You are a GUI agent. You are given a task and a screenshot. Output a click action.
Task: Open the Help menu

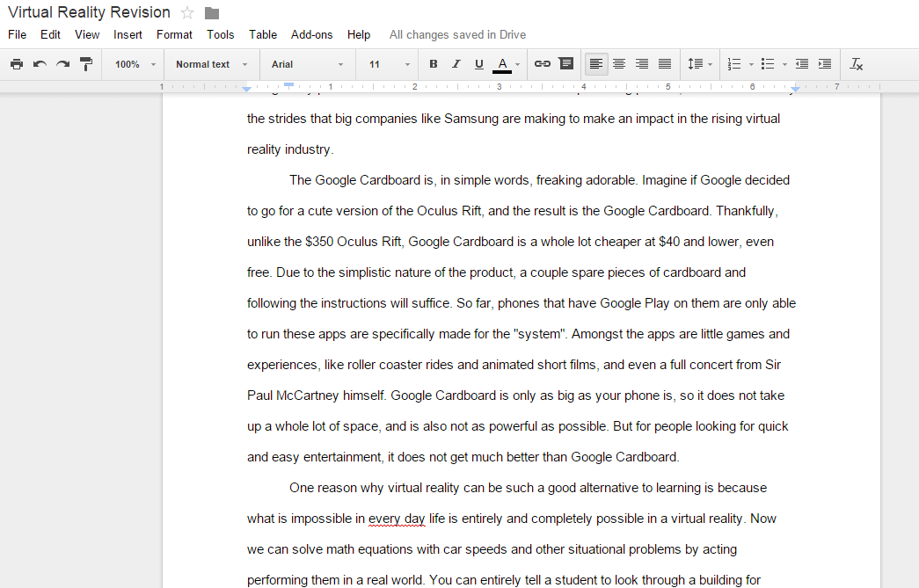click(x=359, y=34)
